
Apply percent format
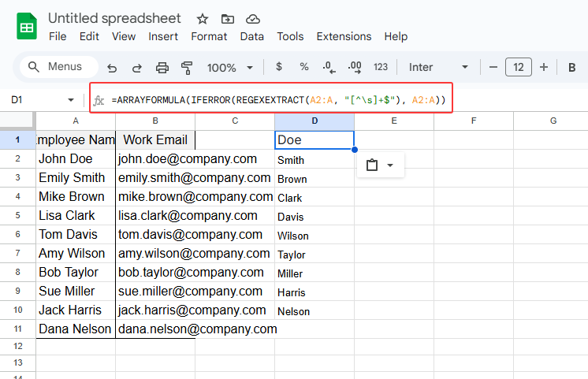303,67
